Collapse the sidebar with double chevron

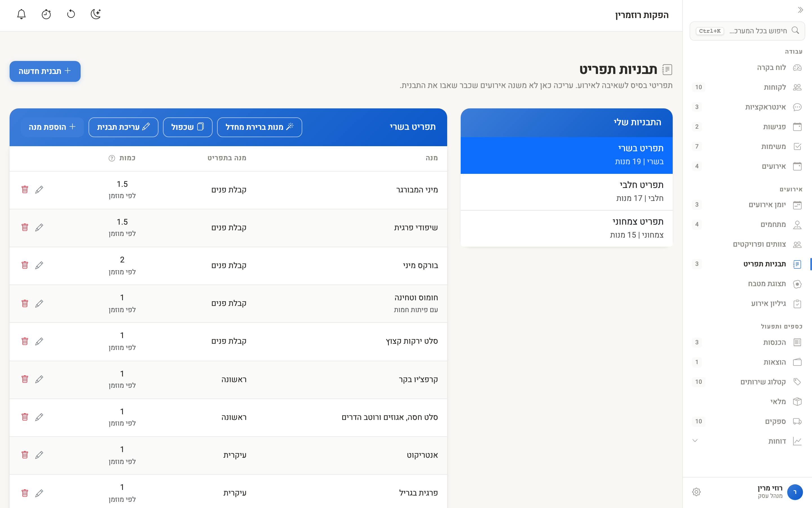pyautogui.click(x=800, y=10)
